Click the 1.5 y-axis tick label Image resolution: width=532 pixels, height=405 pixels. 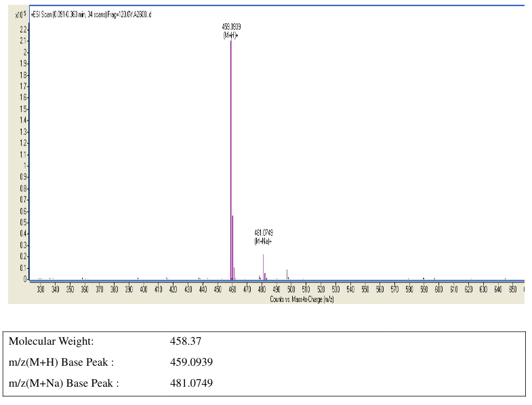coord(23,109)
